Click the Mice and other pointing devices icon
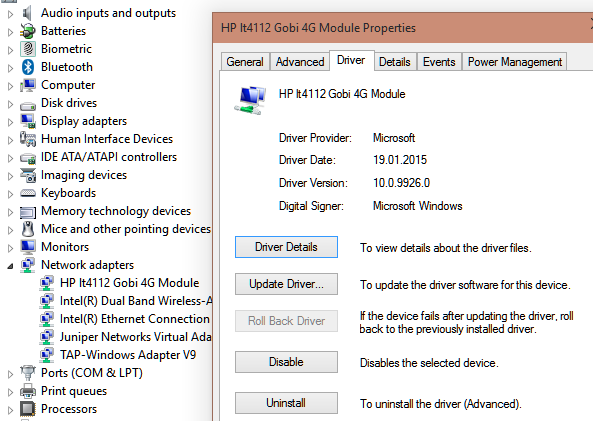 [x=28, y=229]
